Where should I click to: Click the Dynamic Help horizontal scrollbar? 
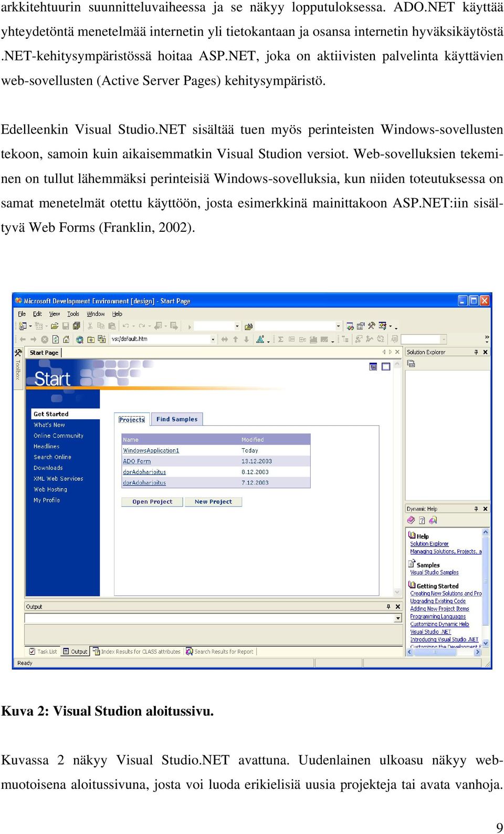pyautogui.click(x=444, y=652)
